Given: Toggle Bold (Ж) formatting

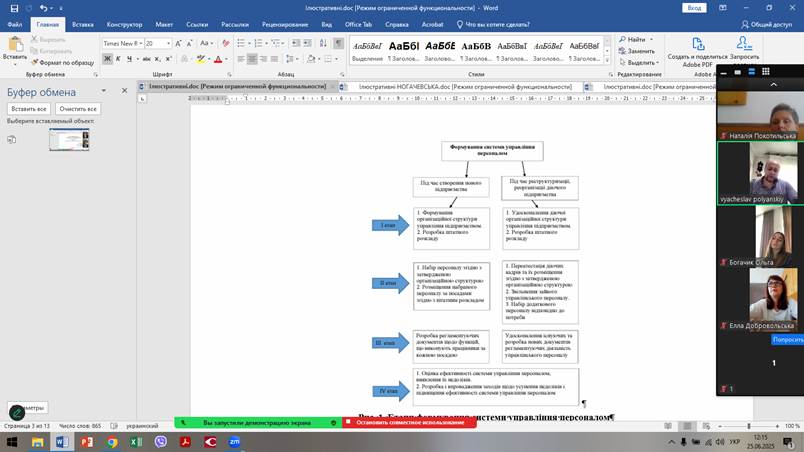Looking at the screenshot, I should [x=108, y=61].
